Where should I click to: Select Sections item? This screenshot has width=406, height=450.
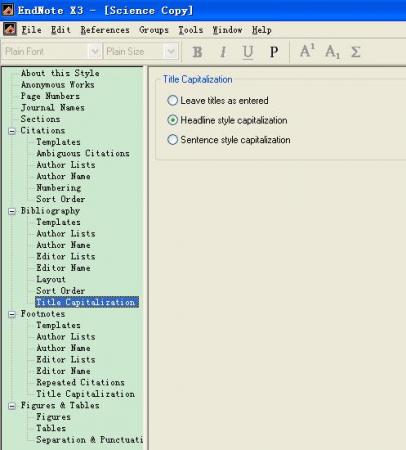coord(40,119)
